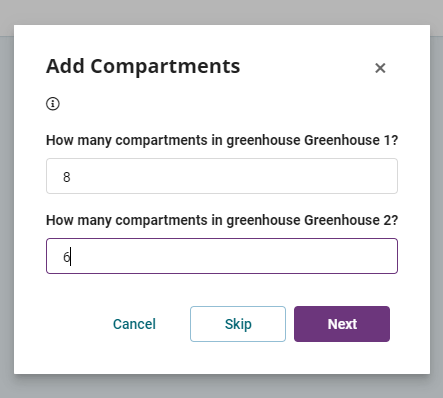This screenshot has width=443, height=398.
Task: Click the Greenhouse 1 question label
Action: [x=222, y=140]
